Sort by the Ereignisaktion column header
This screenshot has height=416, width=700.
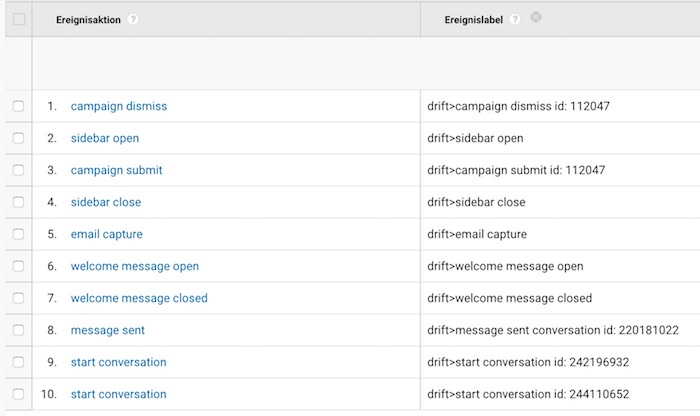pyautogui.click(x=88, y=20)
